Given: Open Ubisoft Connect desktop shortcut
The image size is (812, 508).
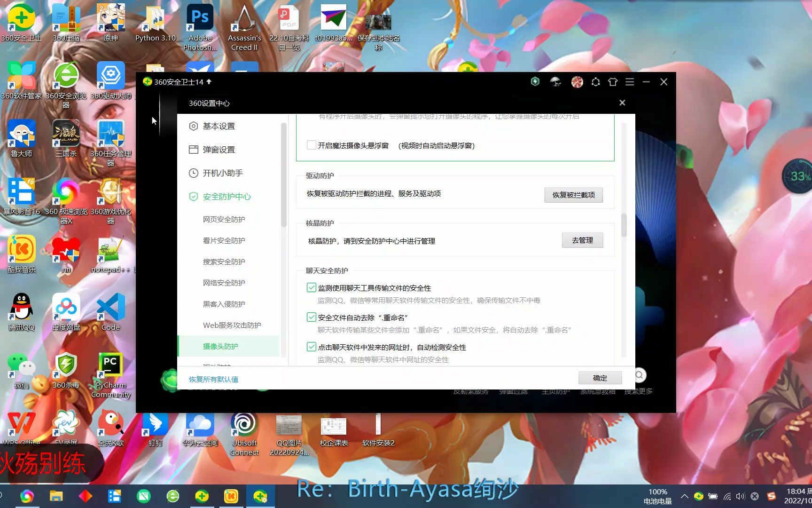Looking at the screenshot, I should 244,434.
